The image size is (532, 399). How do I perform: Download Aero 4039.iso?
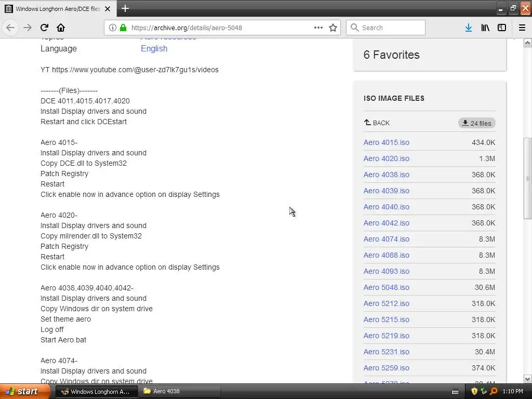point(387,191)
